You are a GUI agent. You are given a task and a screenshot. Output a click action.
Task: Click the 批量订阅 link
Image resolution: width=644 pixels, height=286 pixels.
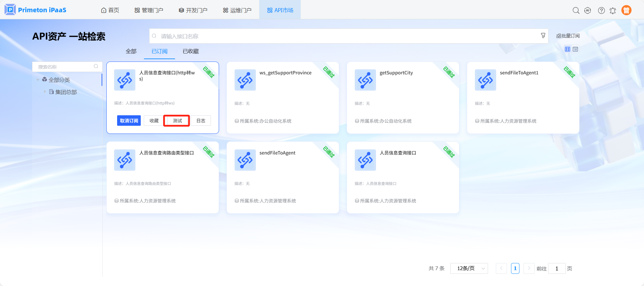click(568, 36)
